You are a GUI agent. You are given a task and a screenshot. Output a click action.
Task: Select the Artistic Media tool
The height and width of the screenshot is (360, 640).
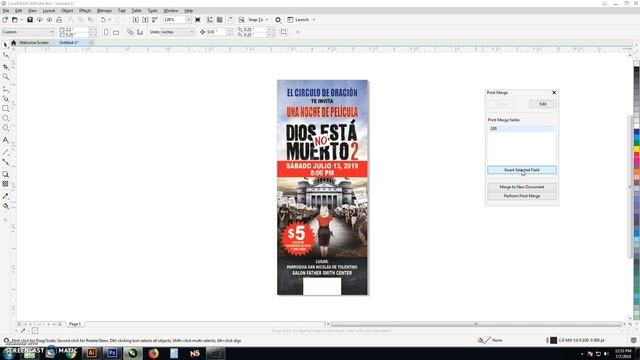[x=6, y=98]
